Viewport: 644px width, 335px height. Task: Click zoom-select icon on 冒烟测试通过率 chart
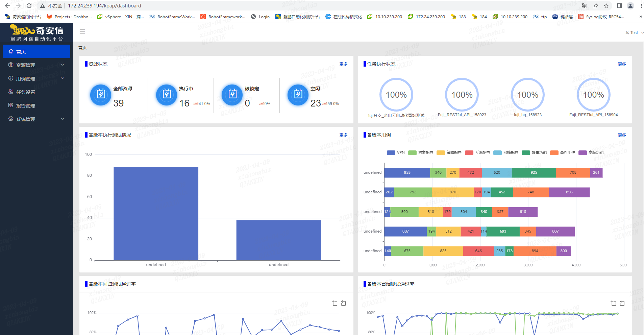pos(614,303)
